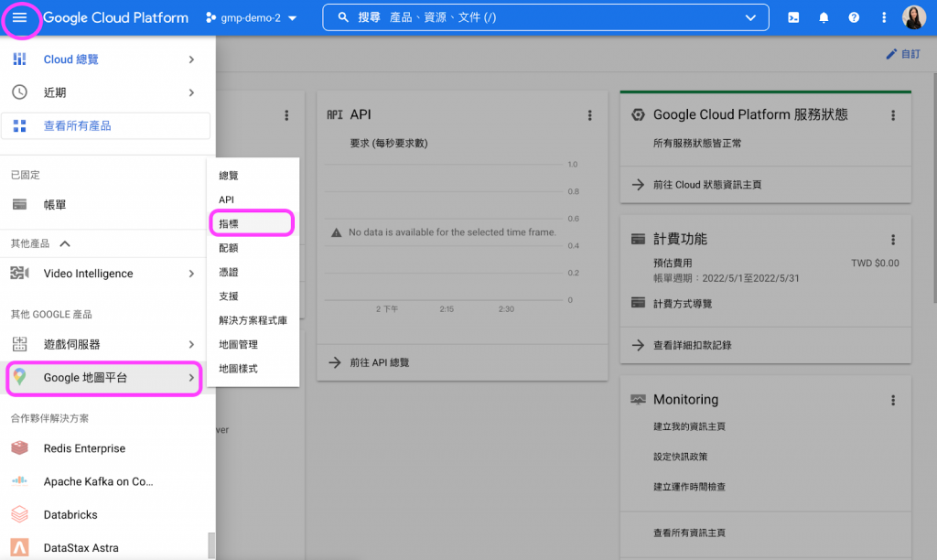
Task: Select 地圖管理 in the submenu
Action: [253, 344]
